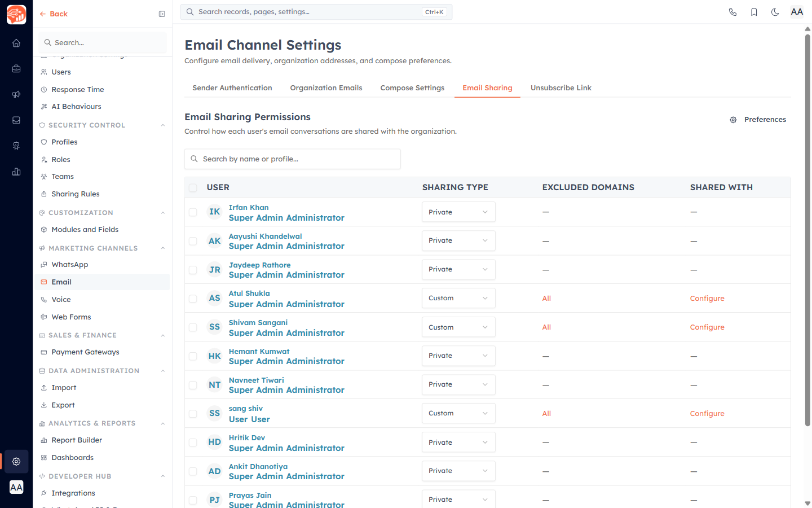Open the bot icon in left rail
The image size is (812, 508).
coord(16,146)
